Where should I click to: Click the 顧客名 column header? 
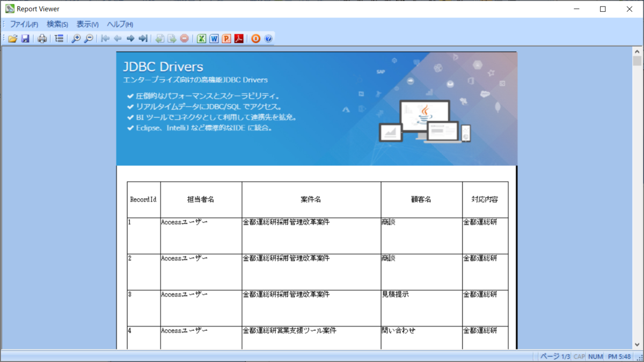pos(421,200)
